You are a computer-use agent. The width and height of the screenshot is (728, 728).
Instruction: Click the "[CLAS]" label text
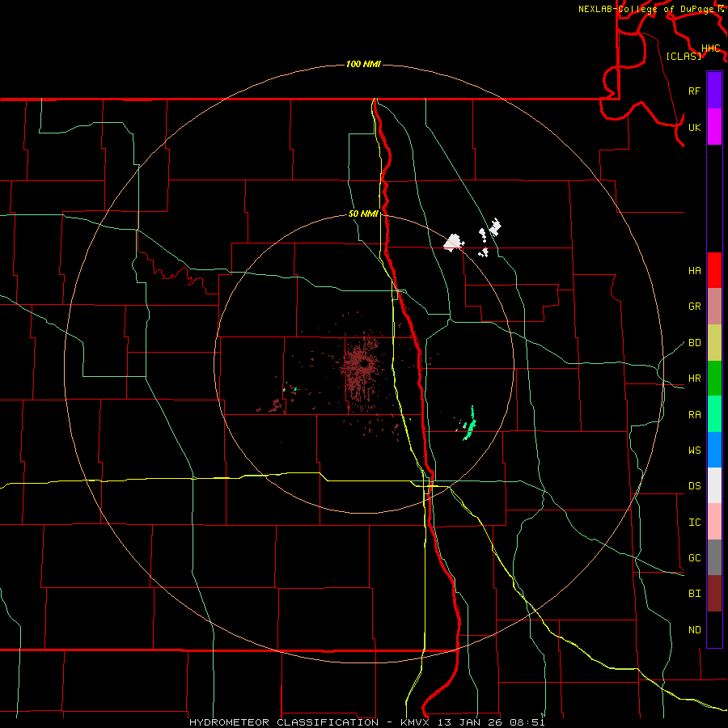(684, 56)
